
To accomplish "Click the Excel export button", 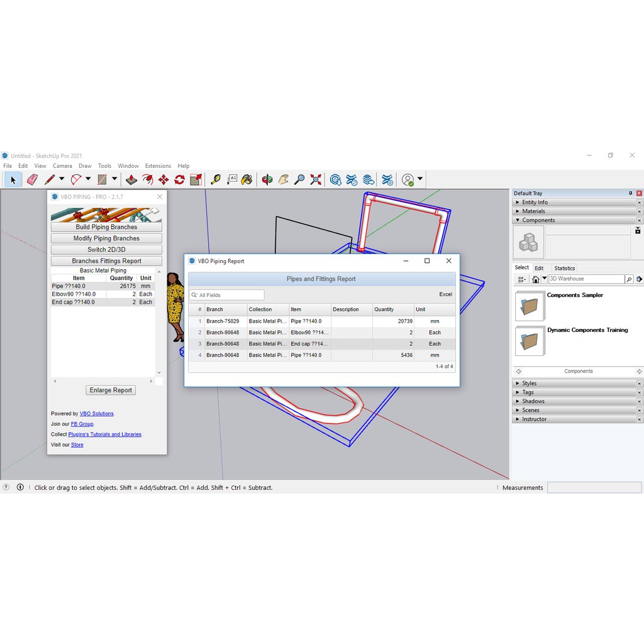I will click(445, 294).
